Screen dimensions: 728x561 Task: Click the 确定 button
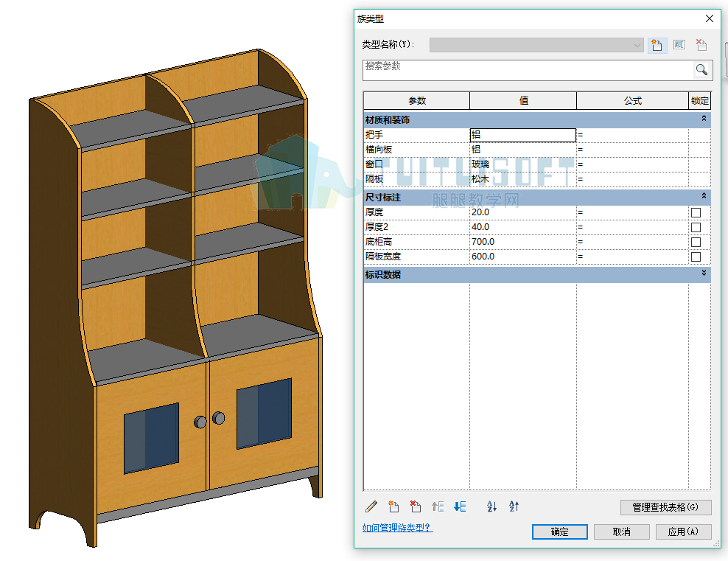559,532
